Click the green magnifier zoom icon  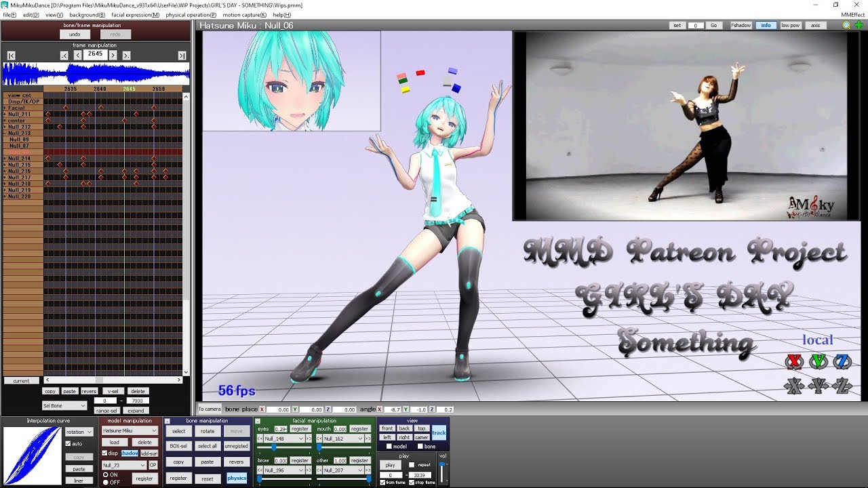tap(846, 25)
